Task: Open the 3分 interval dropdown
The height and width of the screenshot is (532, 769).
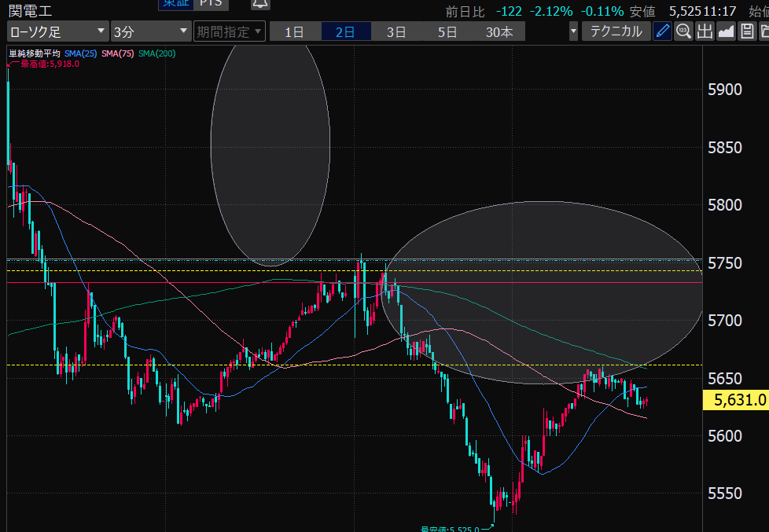Action: tap(151, 31)
